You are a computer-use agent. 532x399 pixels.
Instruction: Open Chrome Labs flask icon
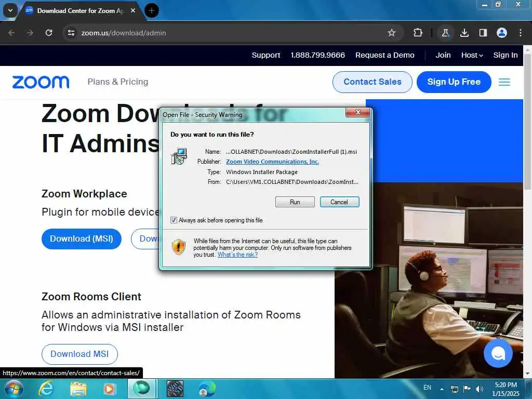(x=445, y=33)
